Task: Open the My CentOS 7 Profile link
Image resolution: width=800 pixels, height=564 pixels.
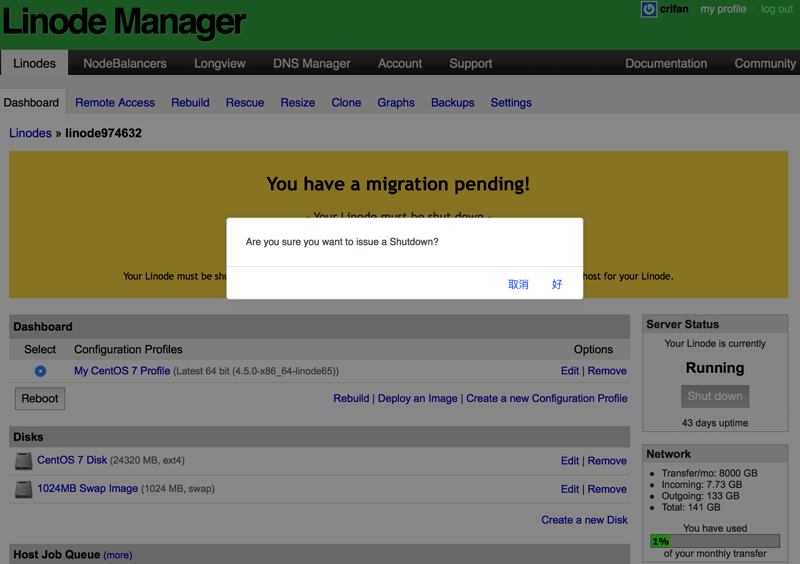Action: coord(122,371)
